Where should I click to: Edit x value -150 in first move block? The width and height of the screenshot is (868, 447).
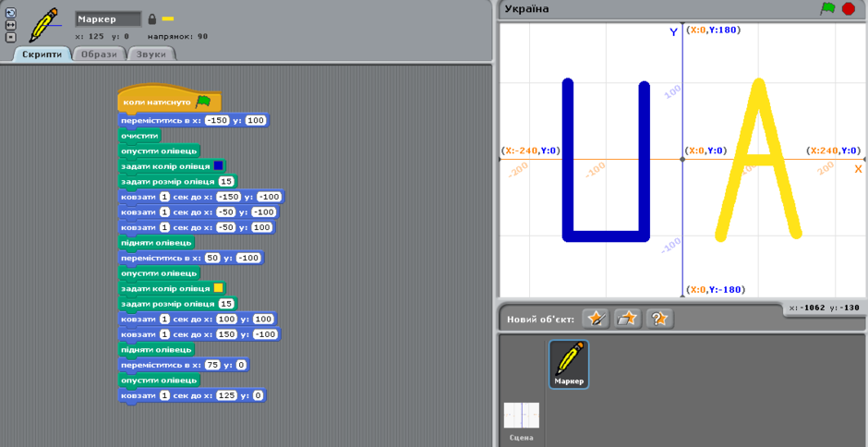point(217,120)
